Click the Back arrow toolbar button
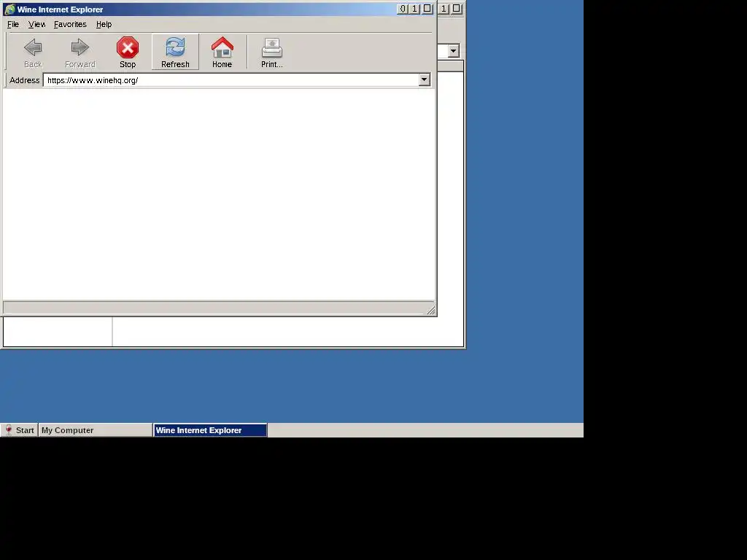Screen dimensions: 747x560 [x=33, y=52]
